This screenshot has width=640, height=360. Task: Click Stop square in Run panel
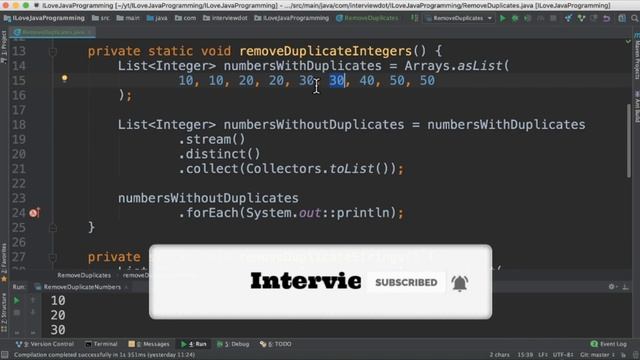[16, 313]
